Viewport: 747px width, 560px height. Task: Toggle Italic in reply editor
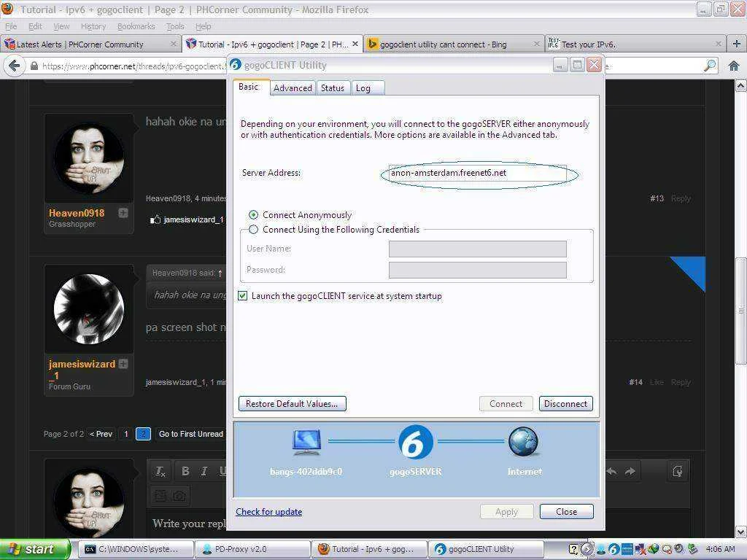204,471
